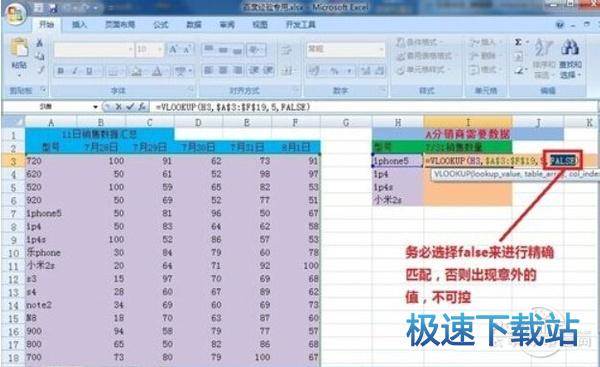The image size is (600, 367).
Task: Open the Paste options arrow below Paste
Action: (x=19, y=76)
